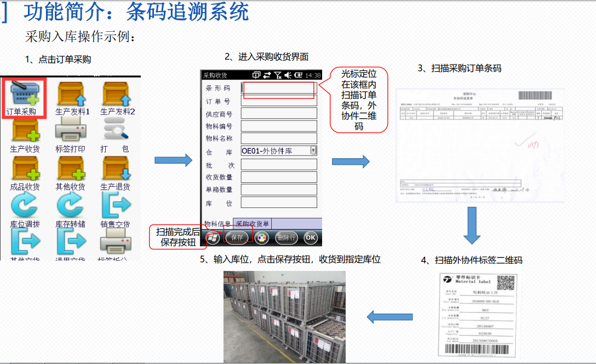Focus the 收货数量 input field

[x=279, y=177]
